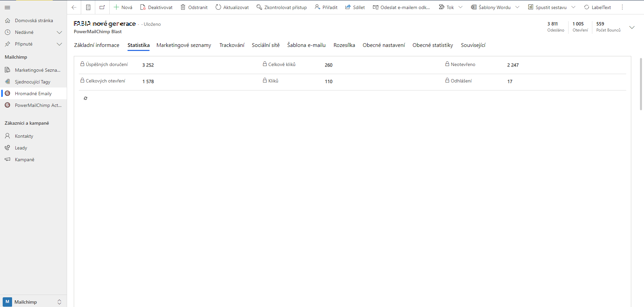Open the more commands overflow menu
This screenshot has height=307, width=644.
[x=622, y=7]
